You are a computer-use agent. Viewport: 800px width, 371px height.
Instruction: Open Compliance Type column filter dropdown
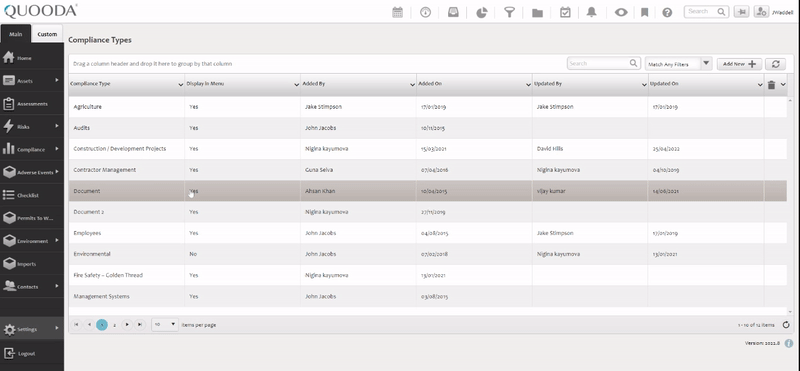(181, 85)
